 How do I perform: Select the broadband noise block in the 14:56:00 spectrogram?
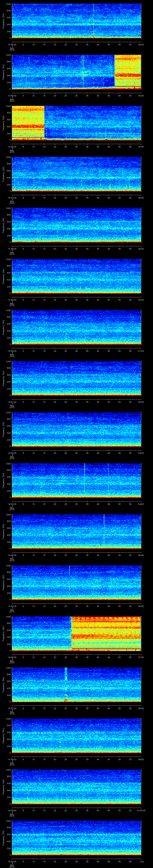[106, 633]
